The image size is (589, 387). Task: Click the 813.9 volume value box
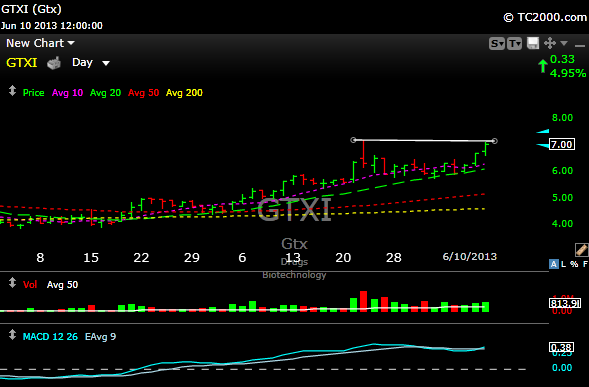[565, 303]
